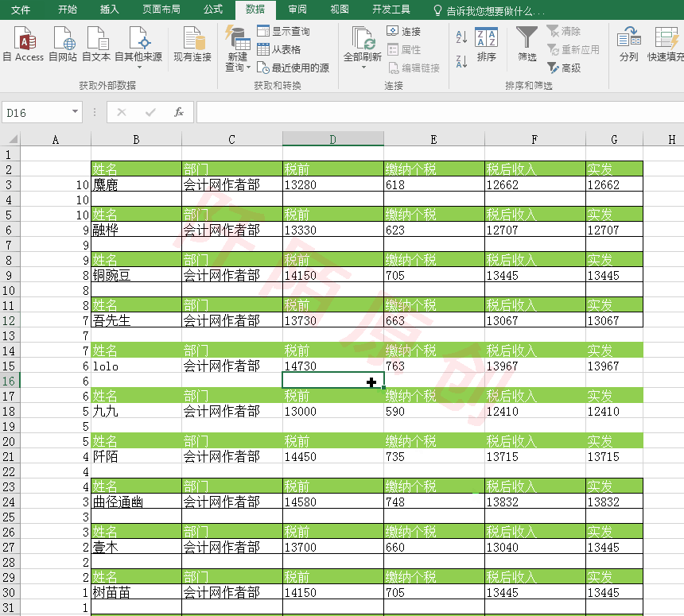Click cell containing lolo
This screenshot has height=616, width=684.
coord(136,366)
